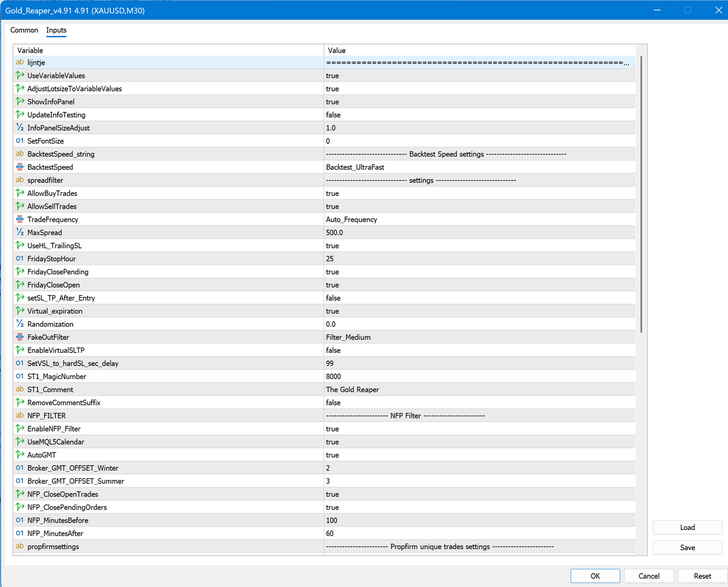The image size is (728, 587).
Task: Click the bool icon beside FridayClosePending
Action: [20, 272]
